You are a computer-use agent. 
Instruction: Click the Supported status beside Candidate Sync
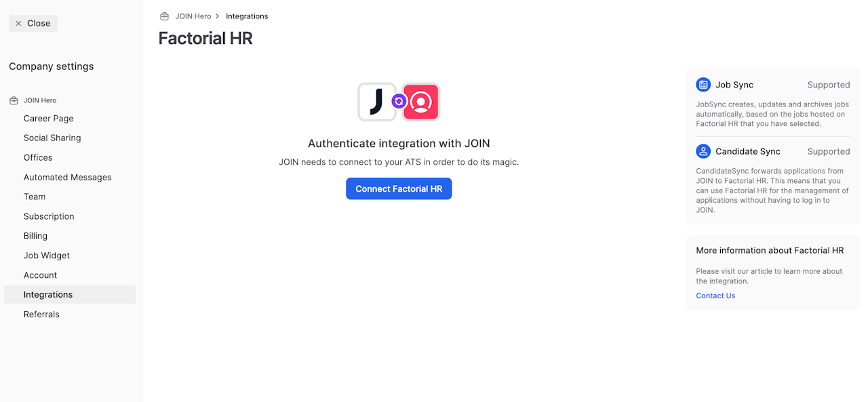pyautogui.click(x=829, y=151)
